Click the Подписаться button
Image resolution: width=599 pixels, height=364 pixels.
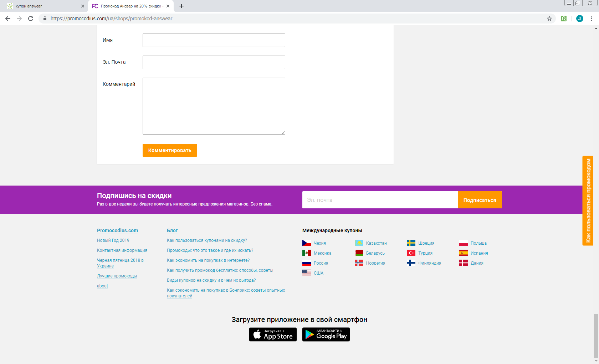click(480, 200)
